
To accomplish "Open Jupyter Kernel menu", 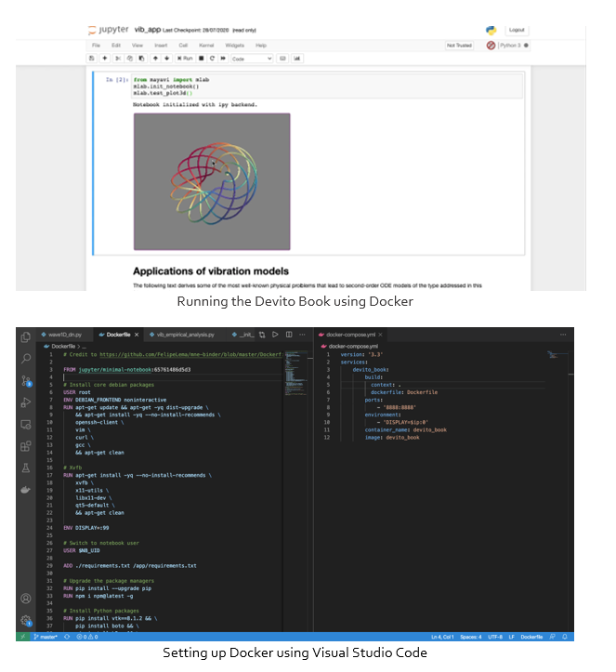I will (x=206, y=46).
